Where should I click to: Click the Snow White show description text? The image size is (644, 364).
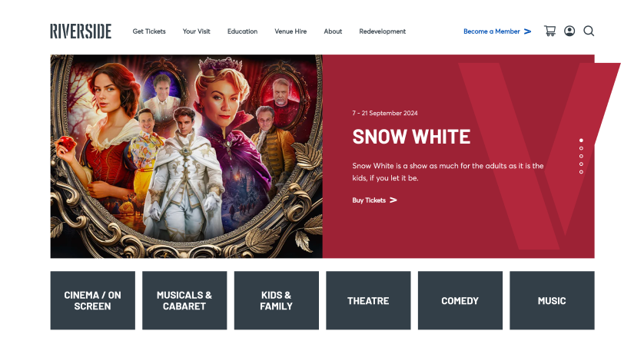[448, 172]
